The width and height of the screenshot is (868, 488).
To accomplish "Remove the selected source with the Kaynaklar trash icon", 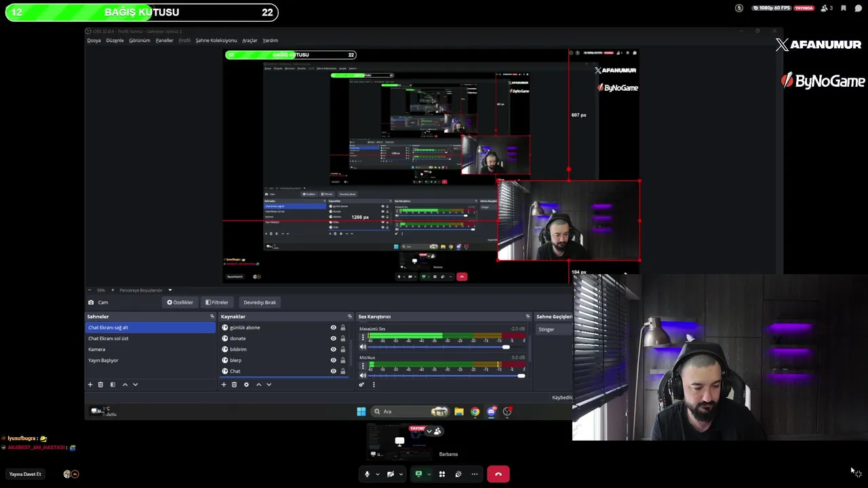I will 234,384.
